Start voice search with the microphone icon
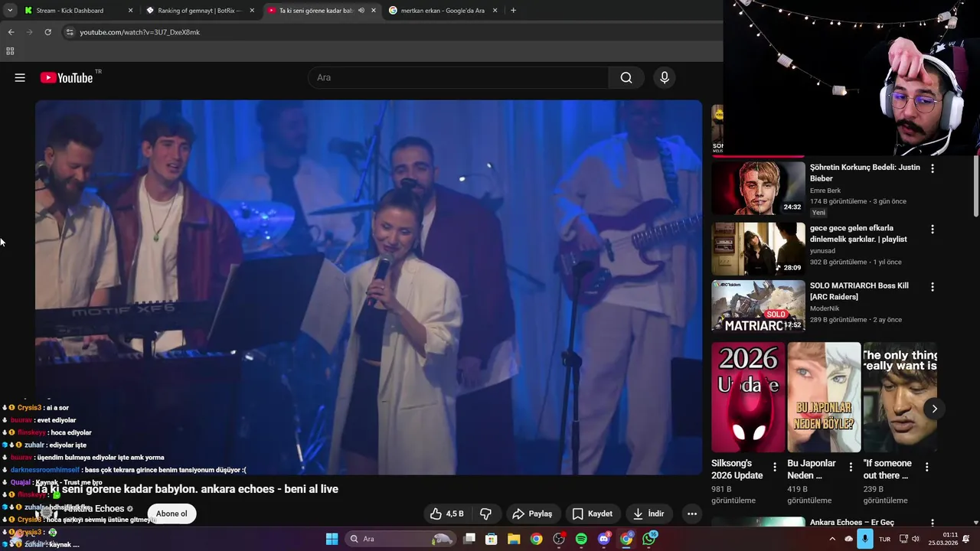980x551 pixels. point(665,77)
